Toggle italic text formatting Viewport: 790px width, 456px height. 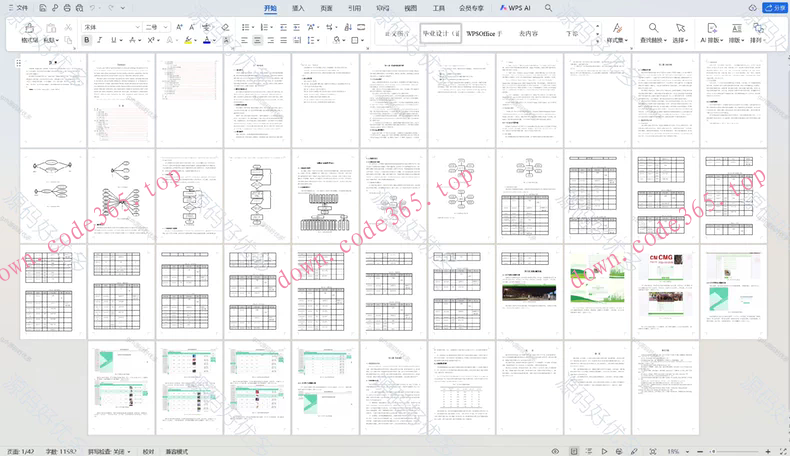tap(101, 41)
